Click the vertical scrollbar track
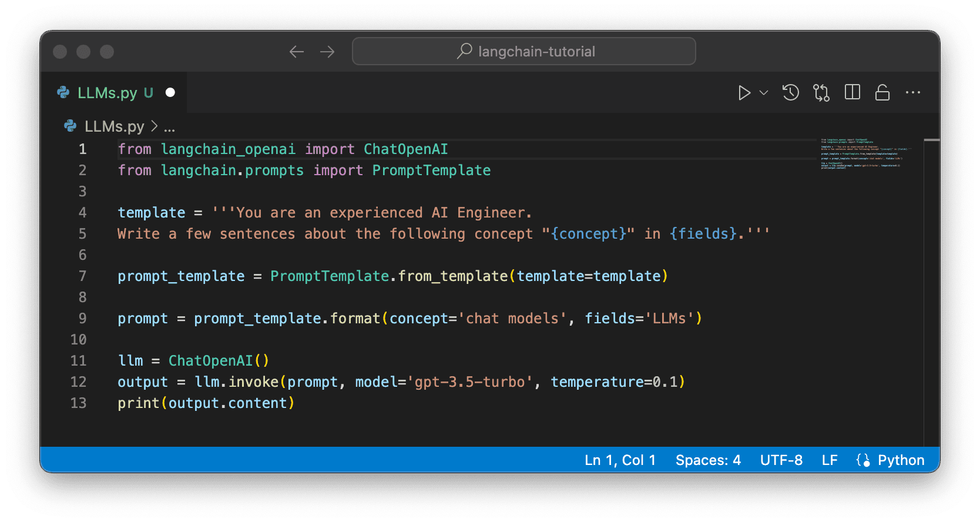Image resolution: width=980 pixels, height=522 pixels. pos(932,293)
